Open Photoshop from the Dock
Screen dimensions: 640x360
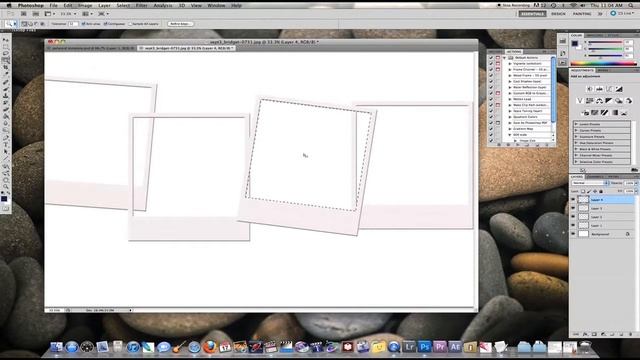424,347
